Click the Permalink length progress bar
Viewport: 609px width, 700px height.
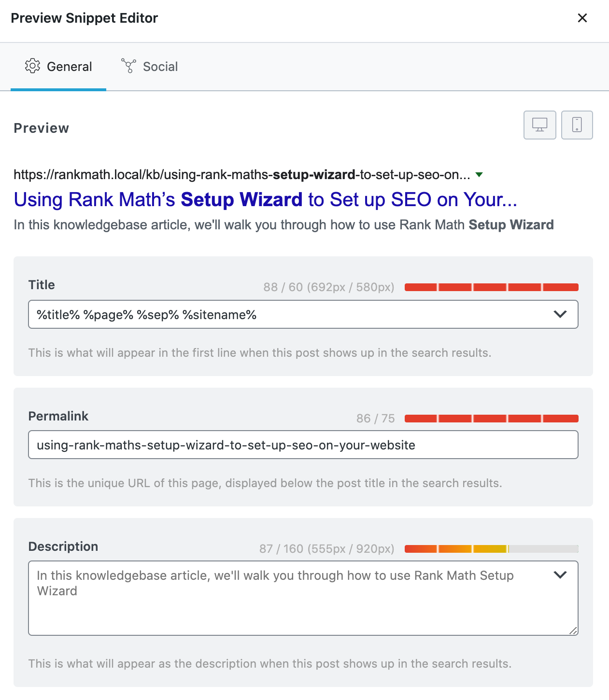pyautogui.click(x=491, y=419)
